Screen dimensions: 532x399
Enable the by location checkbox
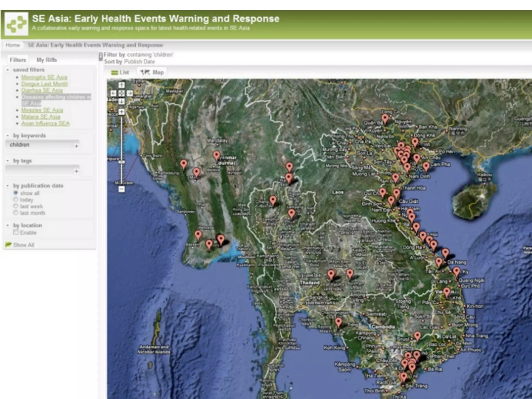point(16,232)
